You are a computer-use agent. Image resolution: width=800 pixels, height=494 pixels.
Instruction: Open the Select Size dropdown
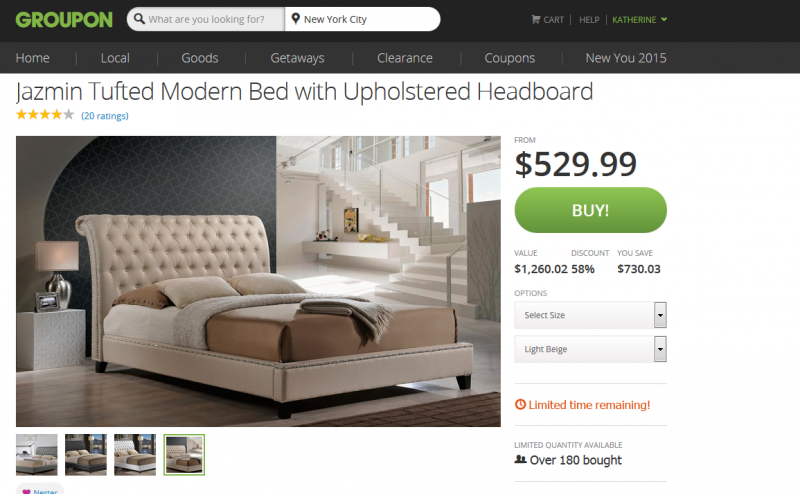[x=590, y=315]
